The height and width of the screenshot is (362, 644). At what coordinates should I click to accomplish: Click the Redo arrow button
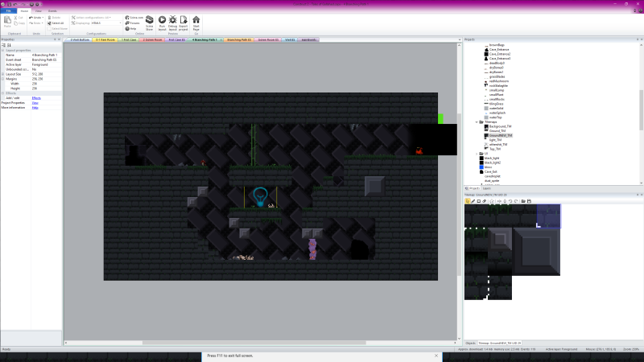tap(35, 23)
